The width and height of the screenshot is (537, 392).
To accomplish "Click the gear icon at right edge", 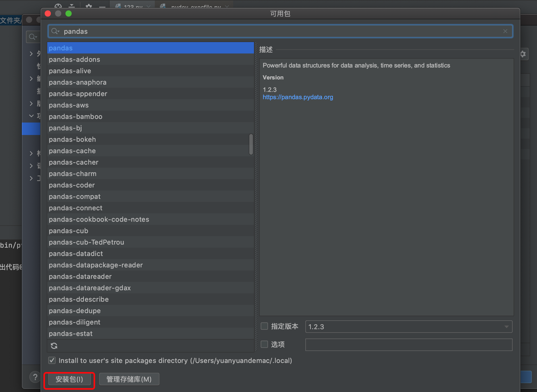I will click(523, 54).
